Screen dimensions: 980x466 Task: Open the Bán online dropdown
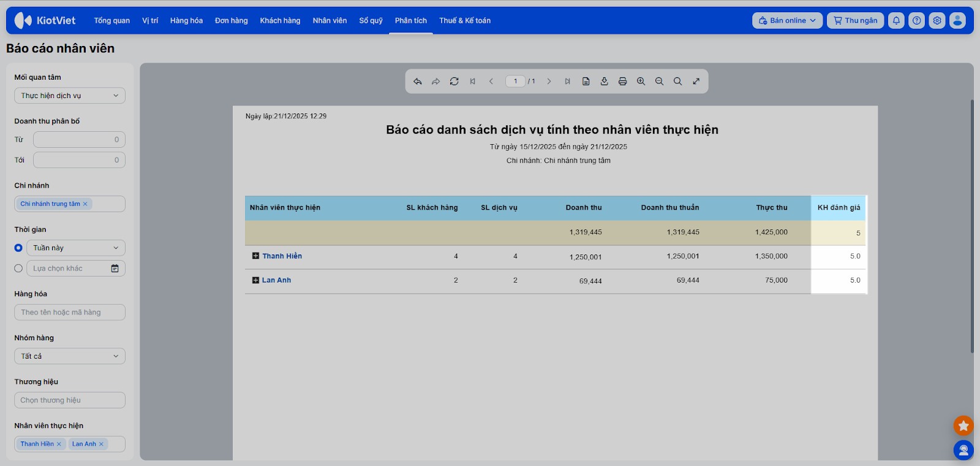(x=787, y=20)
